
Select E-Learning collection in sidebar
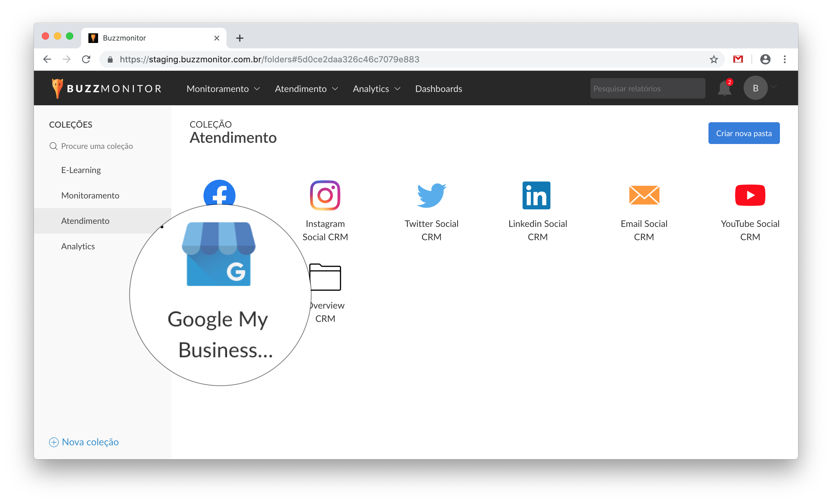coord(81,170)
